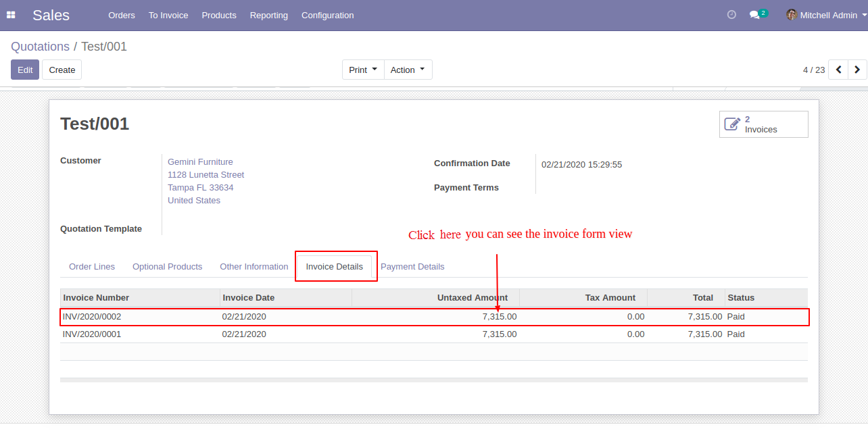Click the United States address line
The width and height of the screenshot is (868, 431).
194,200
